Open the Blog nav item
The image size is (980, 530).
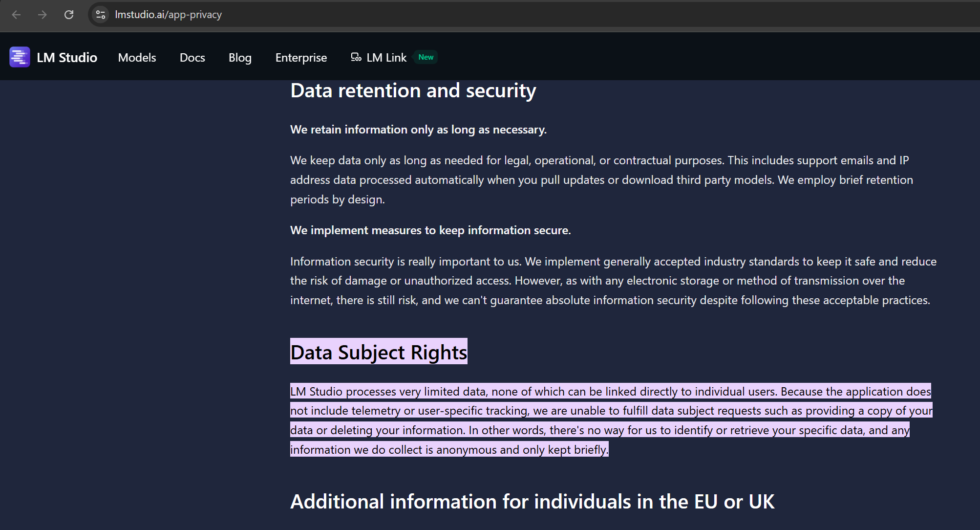(240, 58)
